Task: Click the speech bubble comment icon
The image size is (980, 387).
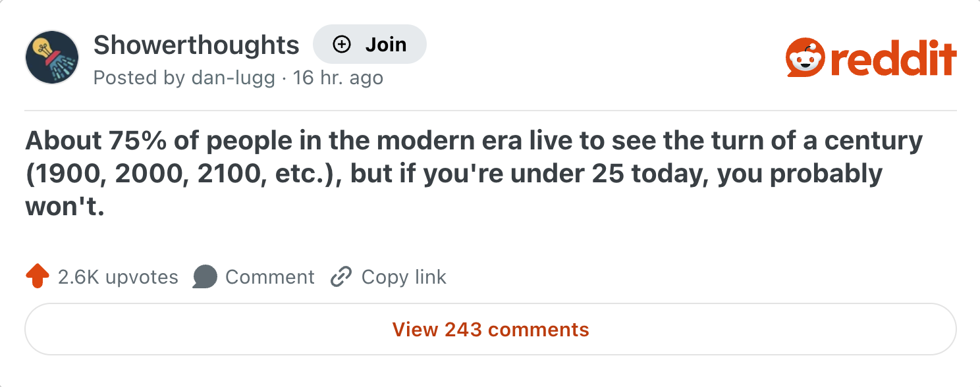Action: pos(205,277)
